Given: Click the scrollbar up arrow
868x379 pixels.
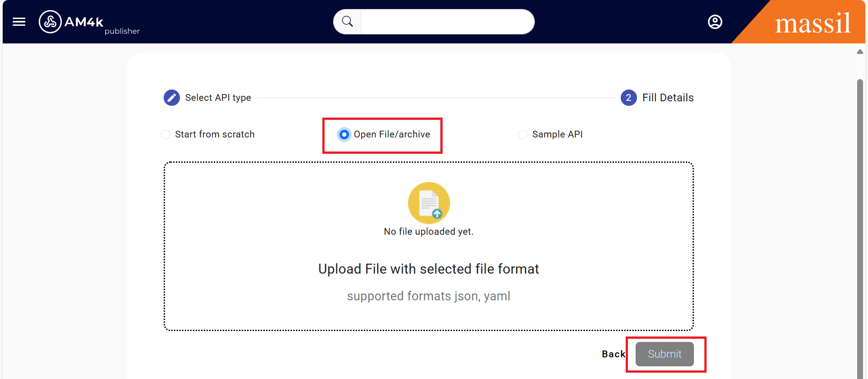Looking at the screenshot, I should coord(860,52).
